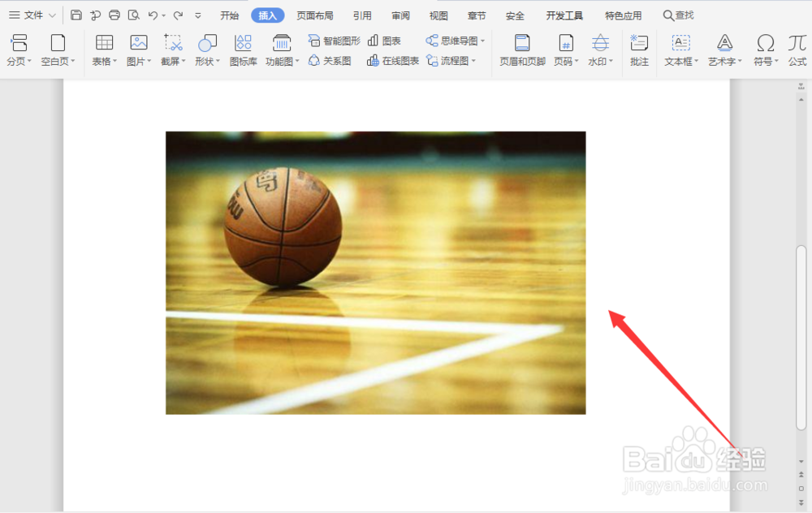The width and height of the screenshot is (812, 513).
Task: Click the 查找 find button
Action: click(680, 14)
